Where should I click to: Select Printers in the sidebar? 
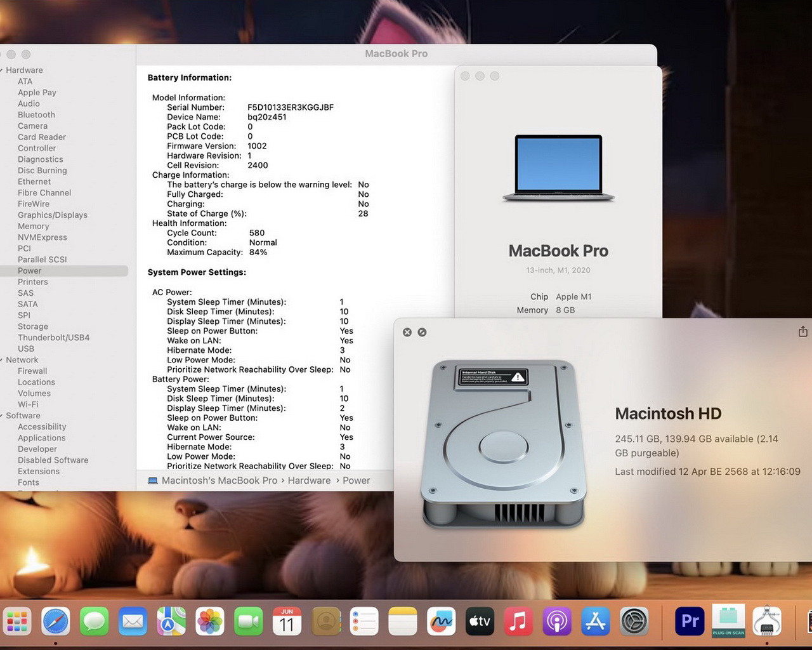[x=33, y=282]
